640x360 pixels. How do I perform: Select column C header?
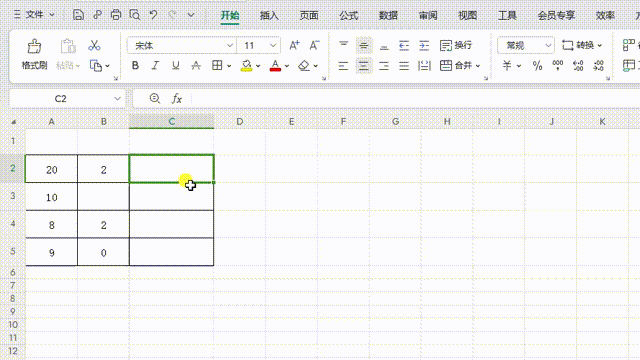pyautogui.click(x=171, y=122)
